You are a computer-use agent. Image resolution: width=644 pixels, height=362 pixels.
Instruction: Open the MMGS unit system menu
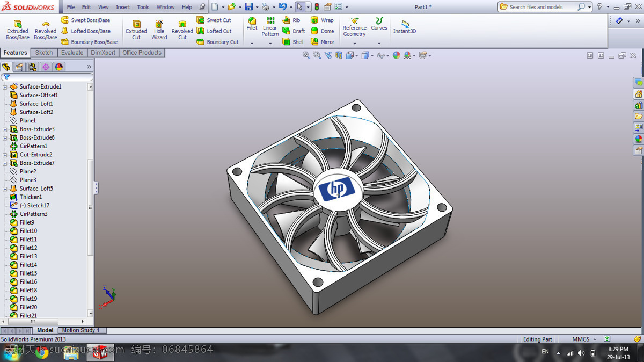point(584,339)
